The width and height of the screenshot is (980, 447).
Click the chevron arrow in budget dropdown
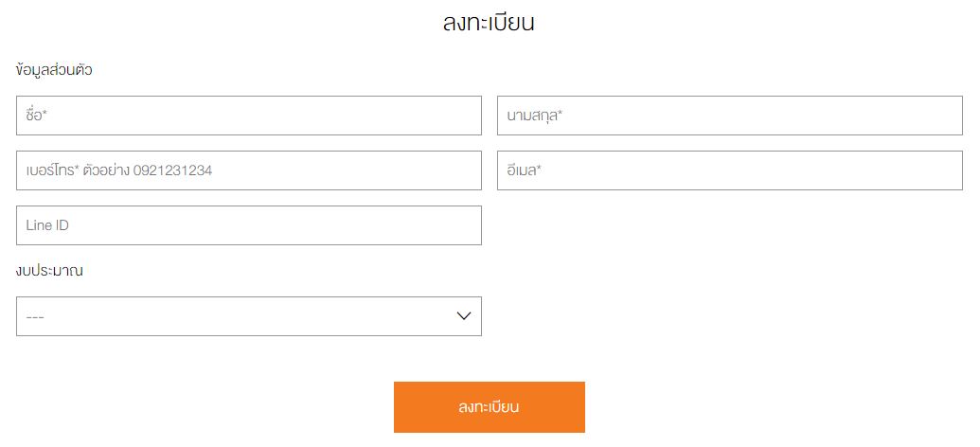463,316
